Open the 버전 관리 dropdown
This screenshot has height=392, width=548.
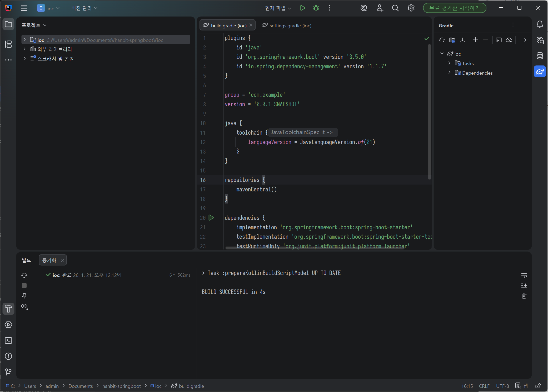84,8
